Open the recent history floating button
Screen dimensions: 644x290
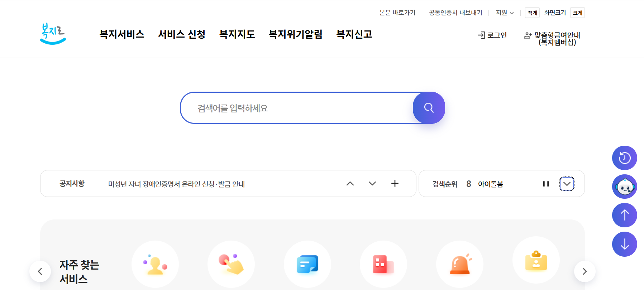[624, 158]
